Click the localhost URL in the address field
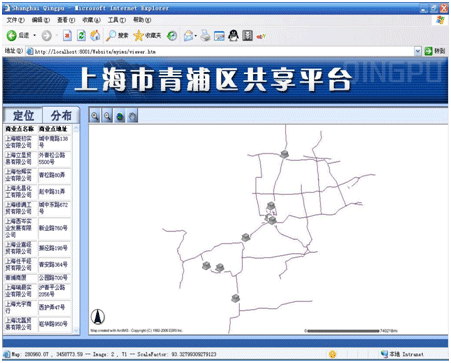Screen dimensions: 451x363 tap(95, 52)
